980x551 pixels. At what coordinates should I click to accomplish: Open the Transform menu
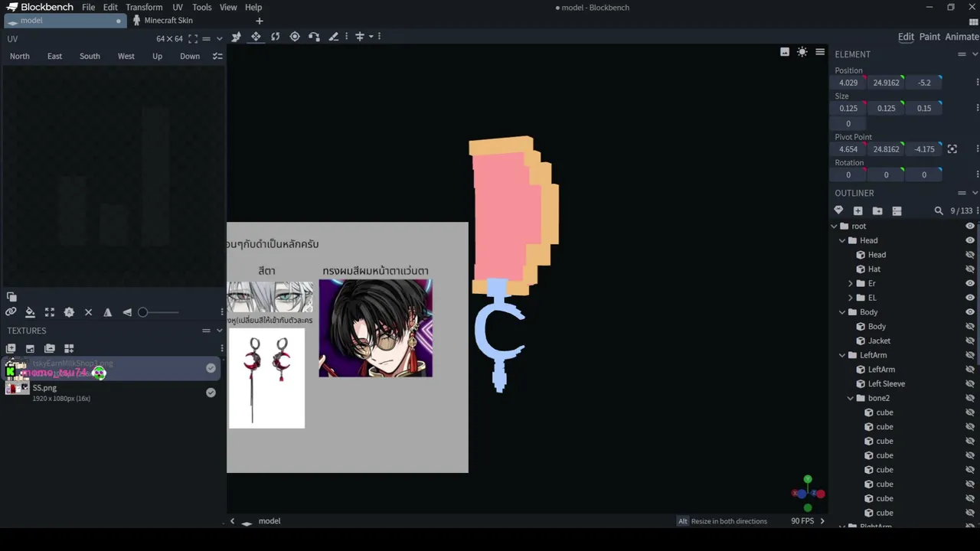[x=144, y=7]
